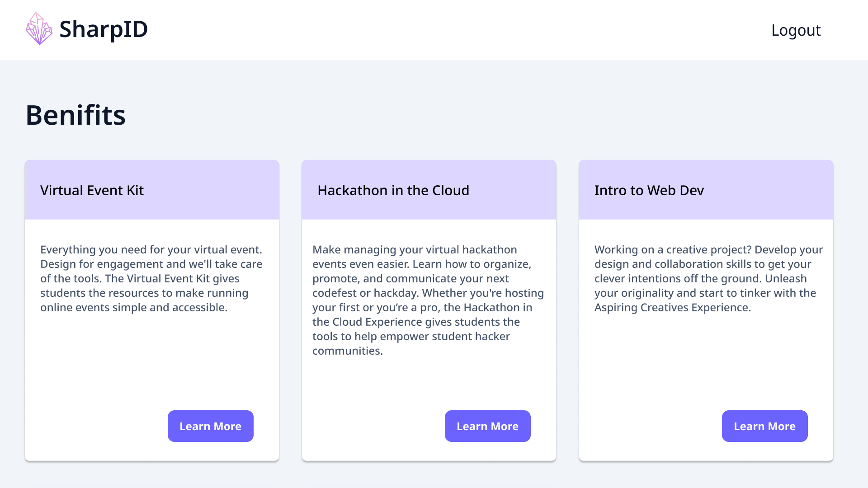Learn More about Hackathon in the Cloud
868x488 pixels.
click(x=487, y=426)
